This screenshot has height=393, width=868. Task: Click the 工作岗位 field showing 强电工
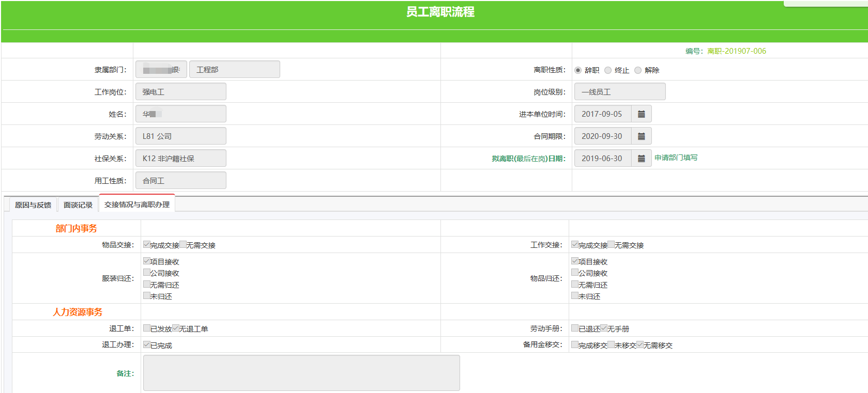coord(181,92)
